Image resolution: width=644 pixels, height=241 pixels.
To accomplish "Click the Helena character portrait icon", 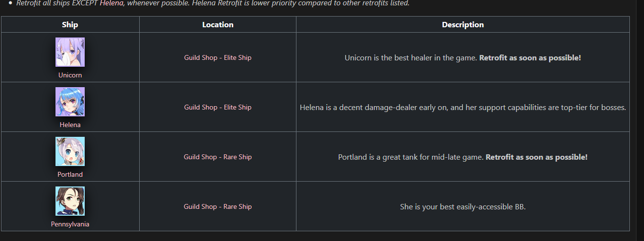I will (70, 102).
